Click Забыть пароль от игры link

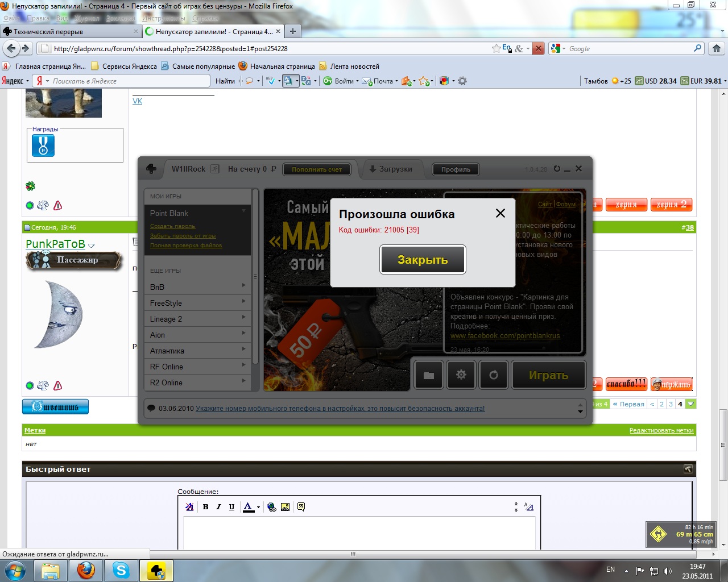[x=183, y=236]
